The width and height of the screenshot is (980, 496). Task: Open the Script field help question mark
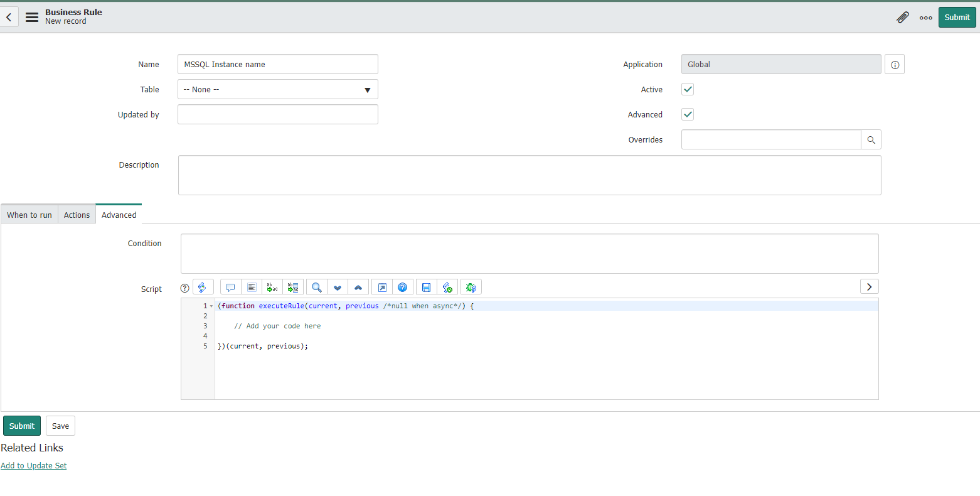(x=184, y=288)
